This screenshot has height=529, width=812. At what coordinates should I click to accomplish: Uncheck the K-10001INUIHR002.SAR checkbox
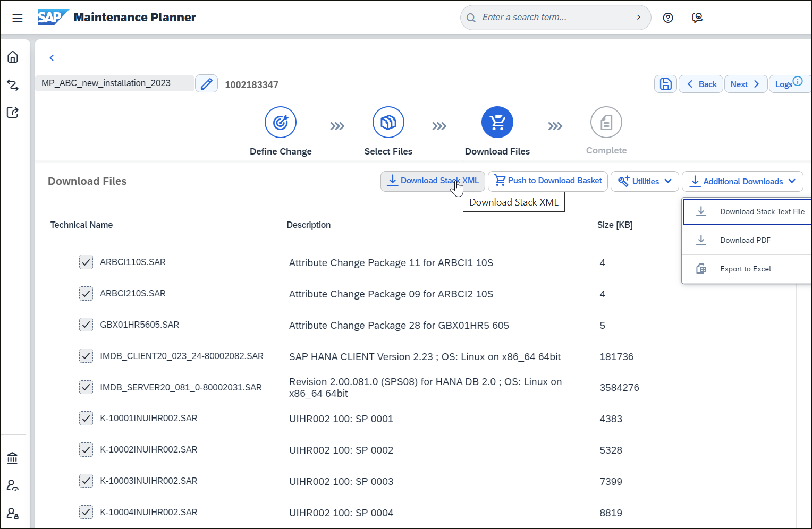point(86,419)
